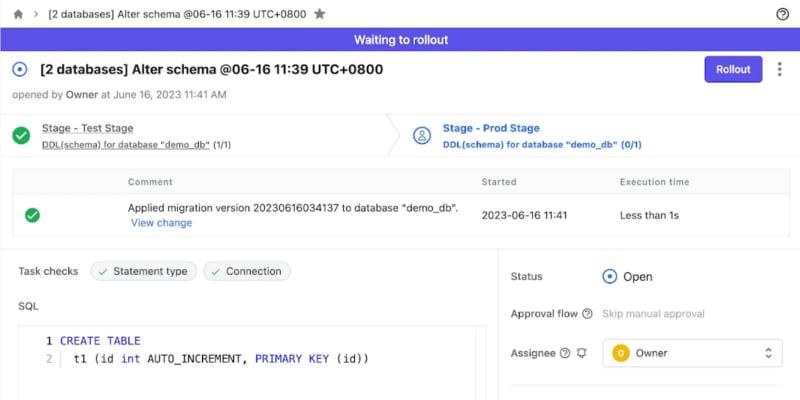Select Stage - Test Stage
Image resolution: width=800 pixels, height=400 pixels.
(x=87, y=128)
